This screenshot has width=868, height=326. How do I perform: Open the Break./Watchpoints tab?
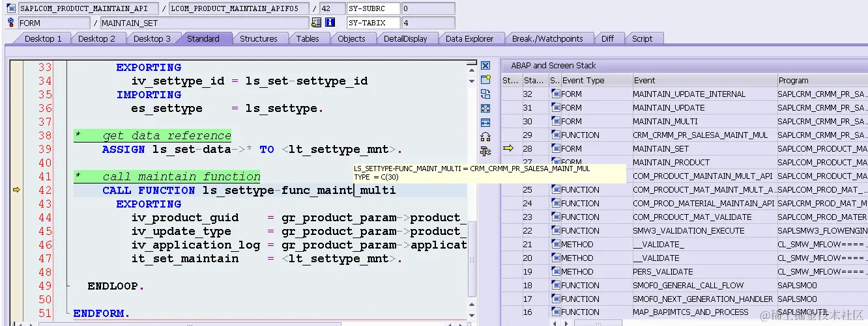tap(547, 38)
